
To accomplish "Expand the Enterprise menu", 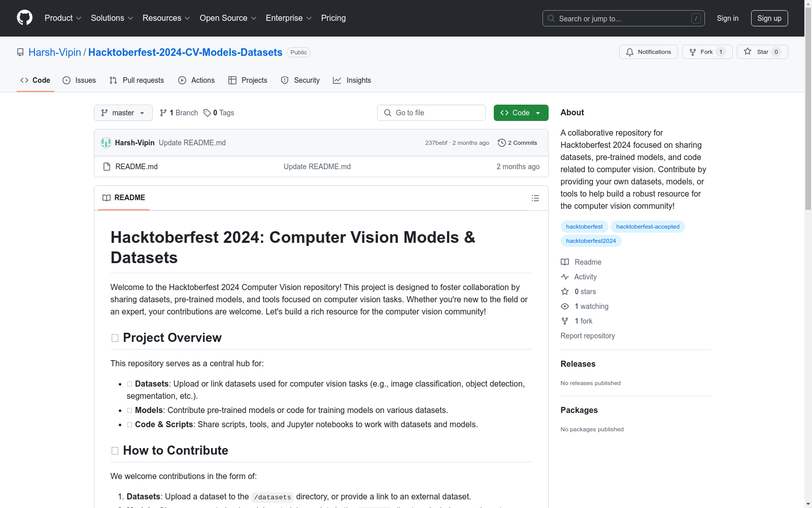I will pos(289,18).
